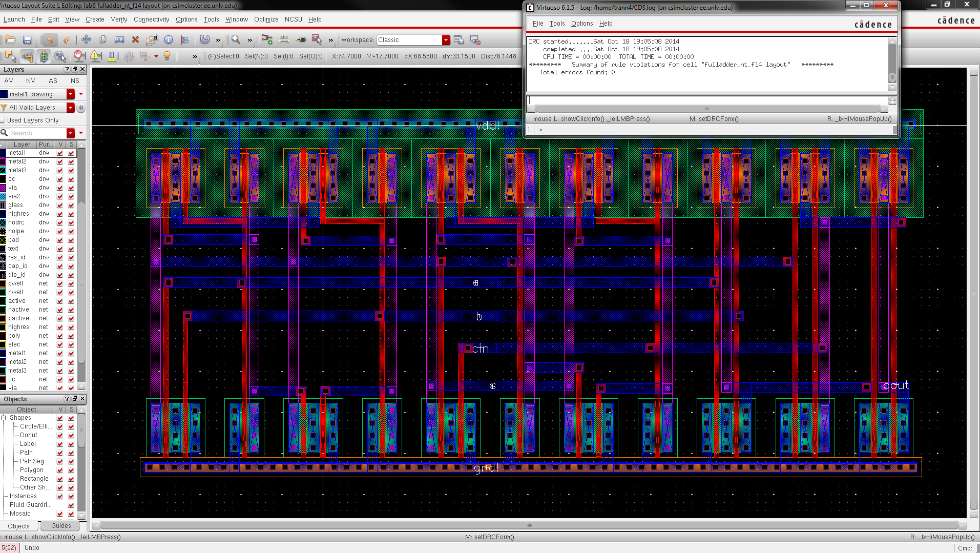Expand more tools chevron after Zoom icon

[x=250, y=40]
